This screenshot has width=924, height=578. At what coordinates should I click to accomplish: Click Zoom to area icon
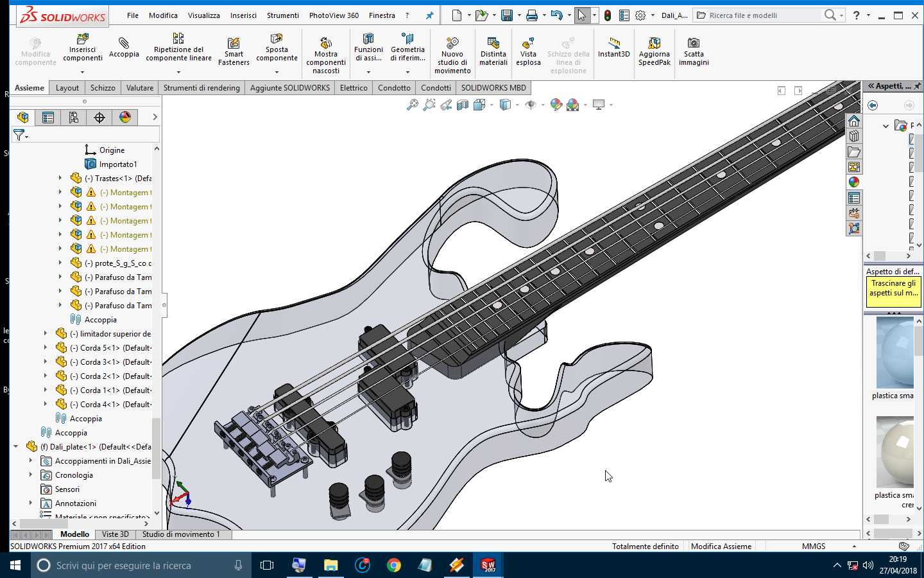coord(429,105)
